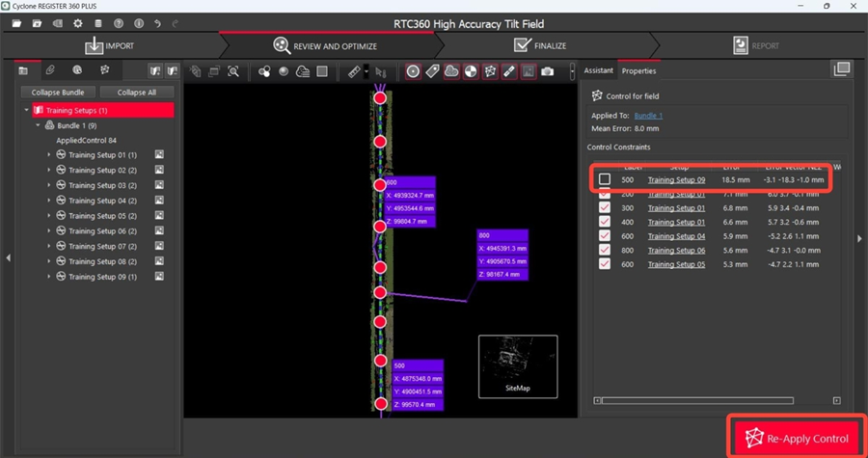Collapse the Bundle 1 tree node
This screenshot has width=868, height=458.
pos(38,125)
